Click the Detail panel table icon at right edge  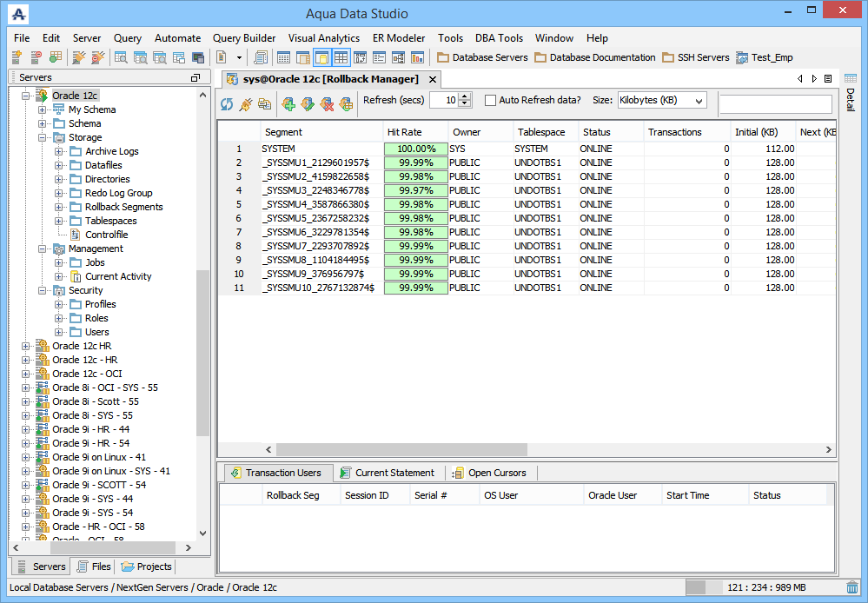[x=851, y=78]
